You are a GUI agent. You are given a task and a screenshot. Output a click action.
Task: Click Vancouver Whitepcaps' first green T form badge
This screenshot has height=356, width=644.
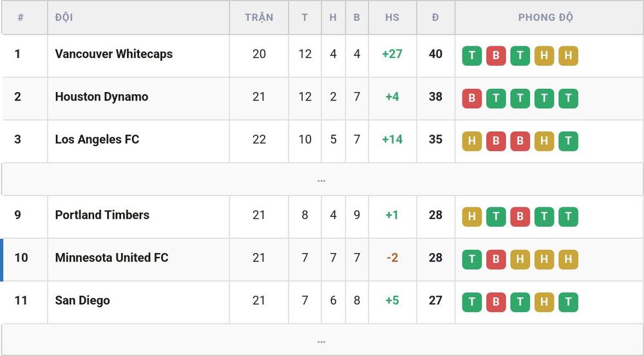click(x=471, y=56)
